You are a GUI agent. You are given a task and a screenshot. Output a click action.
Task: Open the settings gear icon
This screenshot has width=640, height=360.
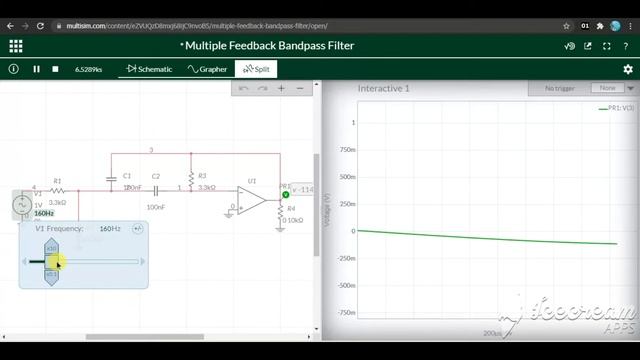628,69
